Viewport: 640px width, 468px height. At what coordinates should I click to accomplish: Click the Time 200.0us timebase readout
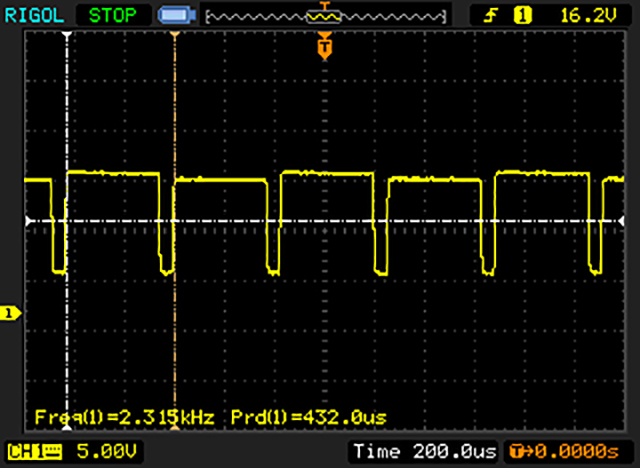tap(424, 452)
